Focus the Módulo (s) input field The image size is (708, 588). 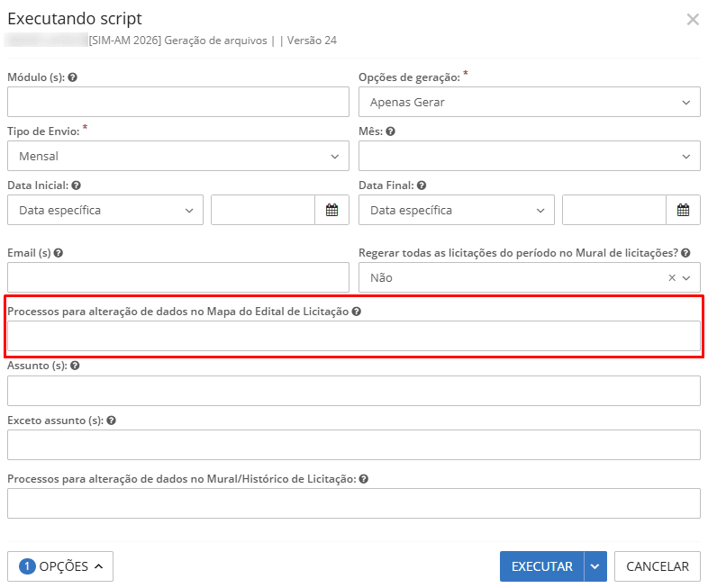[177, 102]
